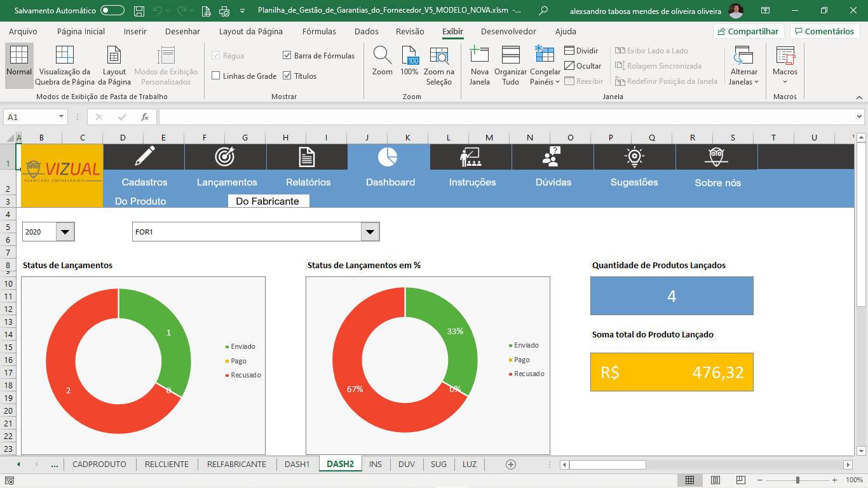Click the Zoom magnifier icon in ribbon
Screen dimensions: 868x488
tap(382, 57)
